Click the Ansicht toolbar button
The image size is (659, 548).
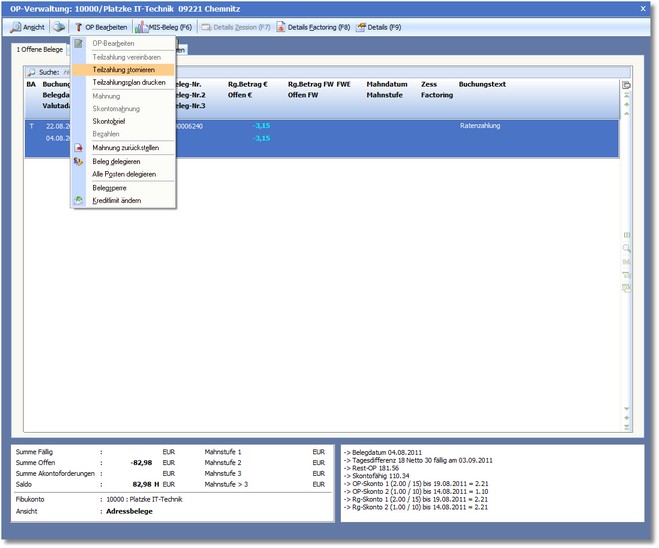(x=28, y=27)
